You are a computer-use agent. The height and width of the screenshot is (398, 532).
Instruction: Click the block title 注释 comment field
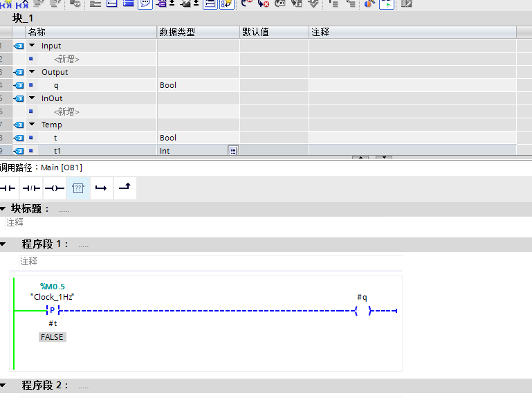[194, 223]
